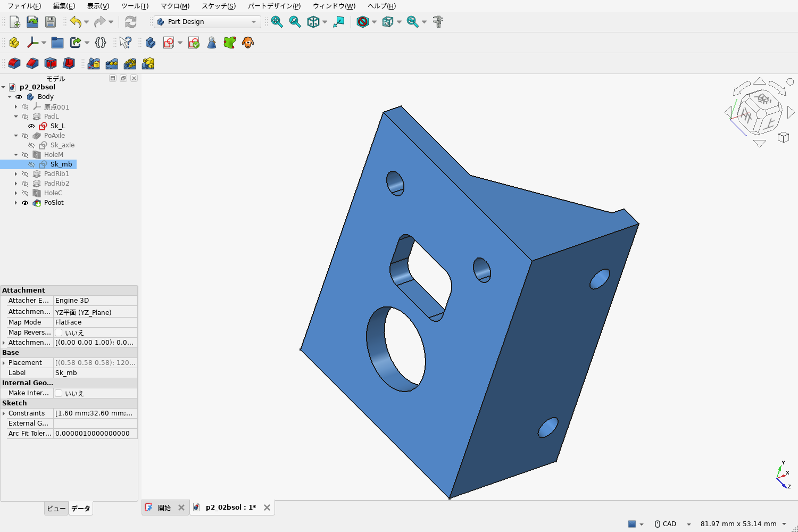Viewport: 798px width, 532px height.
Task: Click the Label value field Sk_mb
Action: pyautogui.click(x=95, y=373)
